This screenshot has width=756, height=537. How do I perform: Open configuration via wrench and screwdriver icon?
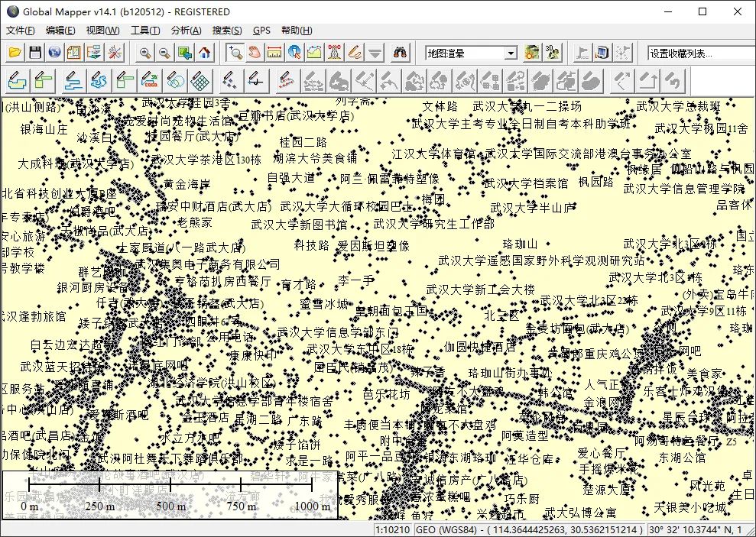(x=114, y=53)
